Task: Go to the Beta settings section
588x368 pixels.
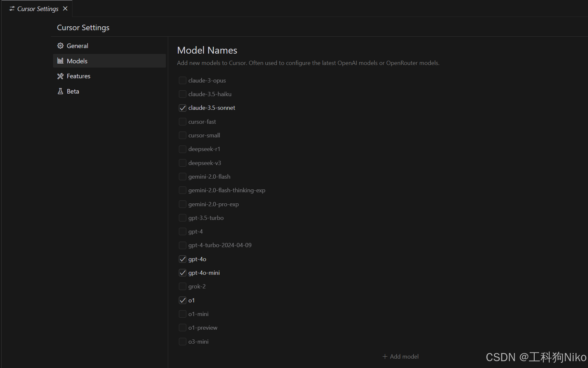Action: click(x=109, y=91)
